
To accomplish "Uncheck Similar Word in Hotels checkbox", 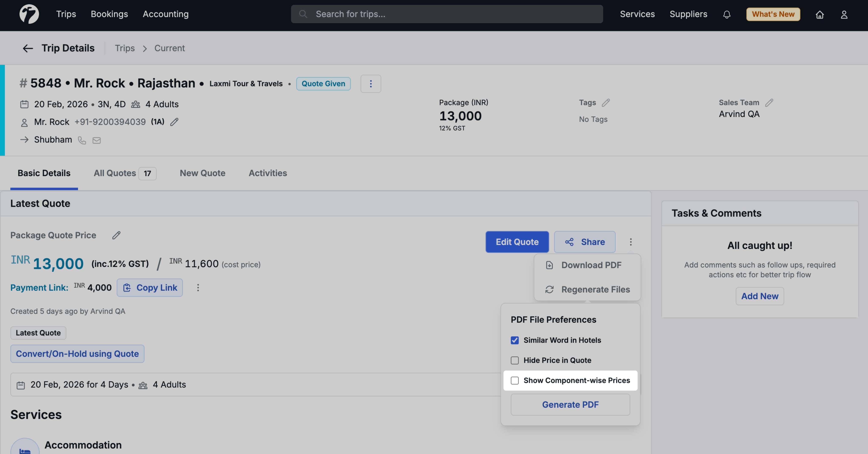I will [515, 340].
